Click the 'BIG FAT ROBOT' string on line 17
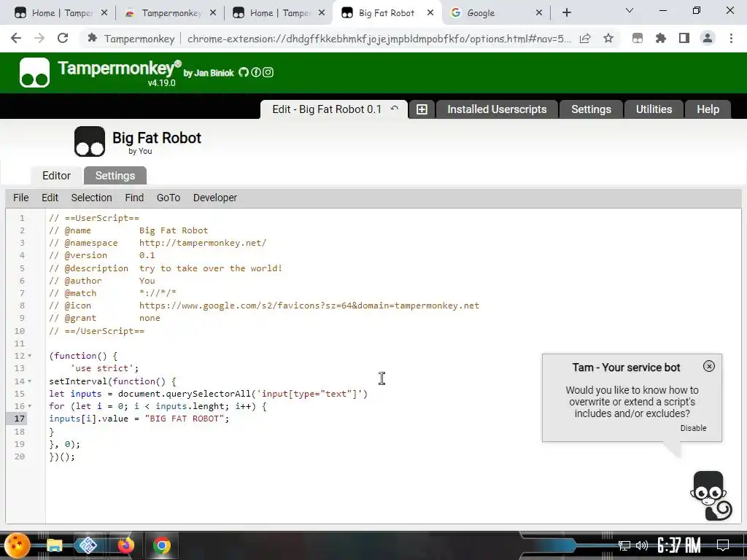 click(x=185, y=419)
